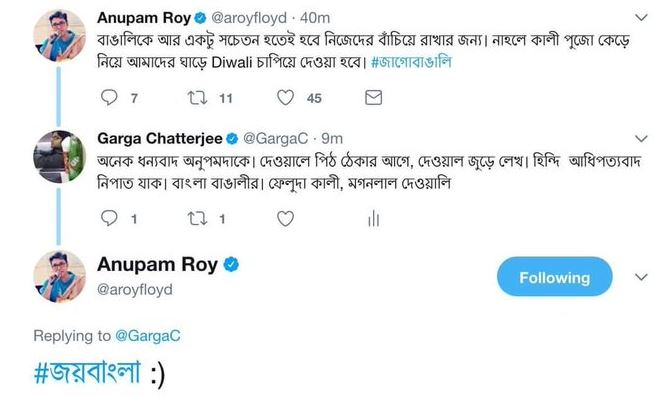Open the #জয়বাংলা hashtag
The width and height of the screenshot is (672, 397).
point(87,372)
